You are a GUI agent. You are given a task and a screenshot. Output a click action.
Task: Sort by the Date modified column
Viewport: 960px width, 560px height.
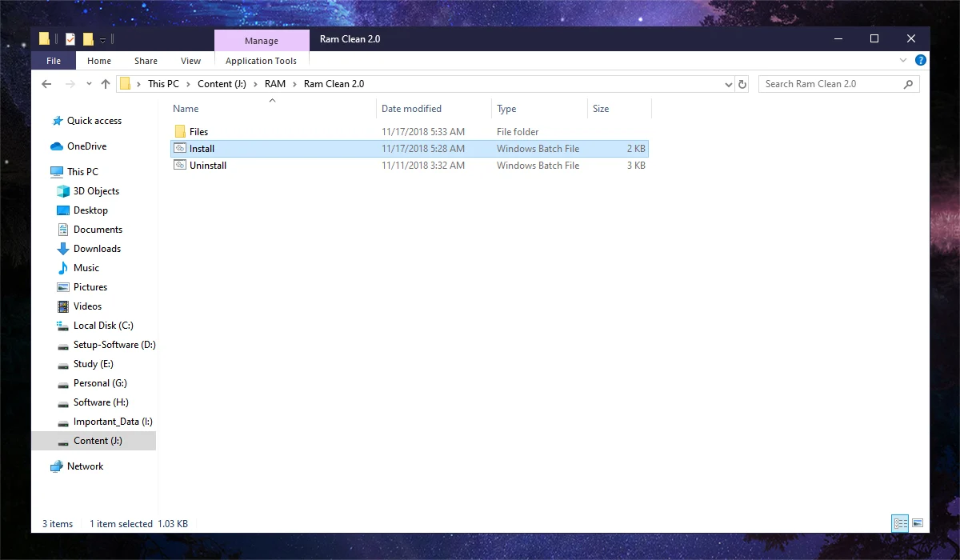(411, 109)
